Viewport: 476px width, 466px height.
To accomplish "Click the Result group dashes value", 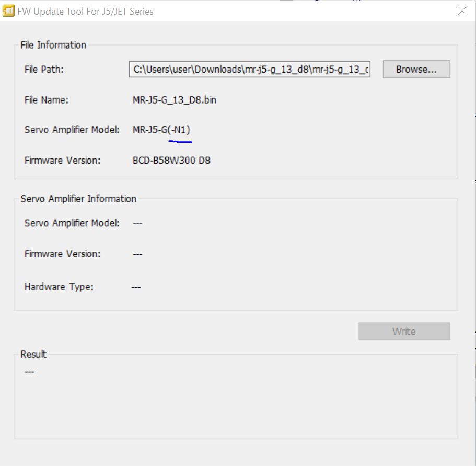I will [29, 372].
